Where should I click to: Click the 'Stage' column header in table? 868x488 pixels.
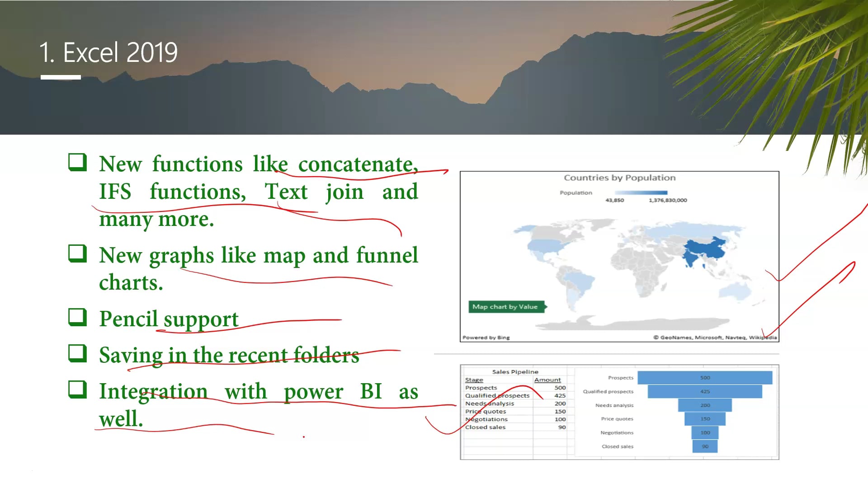pos(474,380)
